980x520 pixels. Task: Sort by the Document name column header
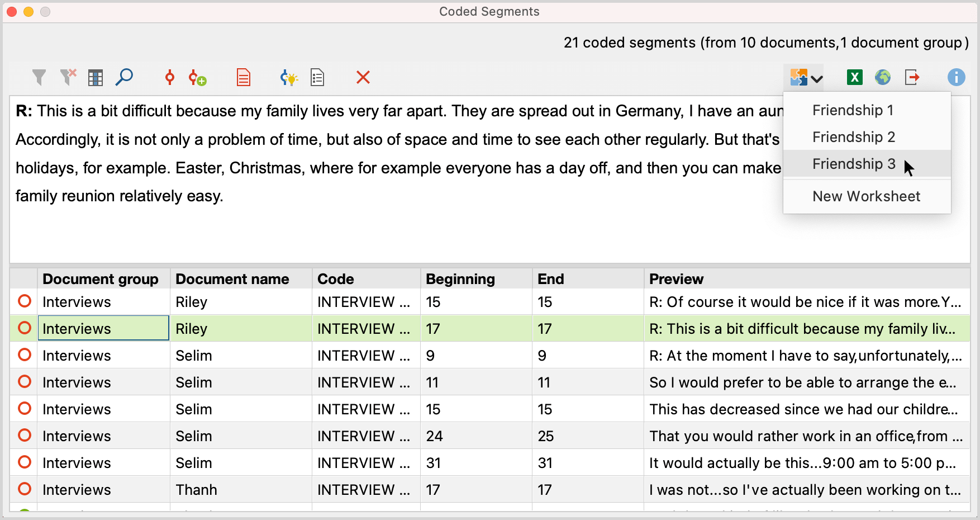pos(232,279)
